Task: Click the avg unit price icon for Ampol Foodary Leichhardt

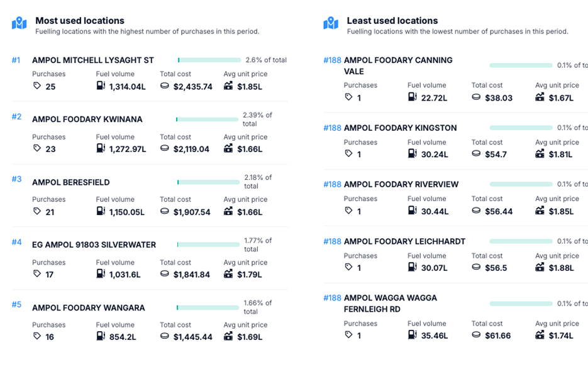Action: 540,267
